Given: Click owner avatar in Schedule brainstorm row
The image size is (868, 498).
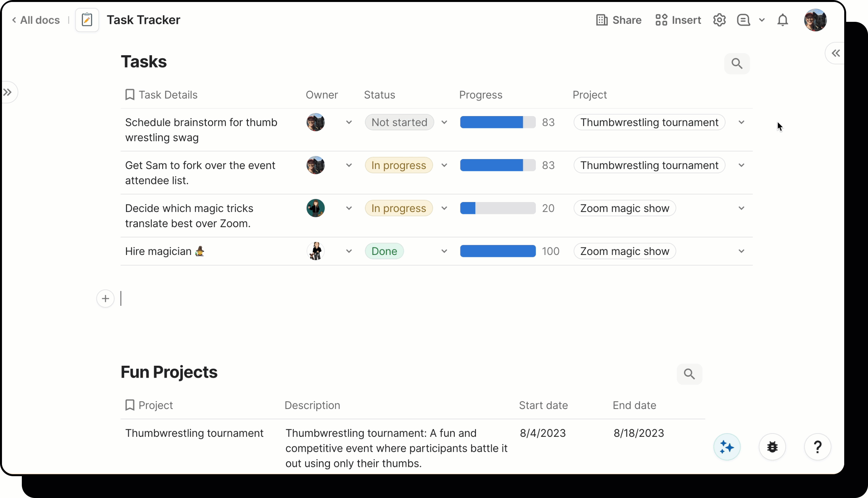Looking at the screenshot, I should (x=315, y=122).
